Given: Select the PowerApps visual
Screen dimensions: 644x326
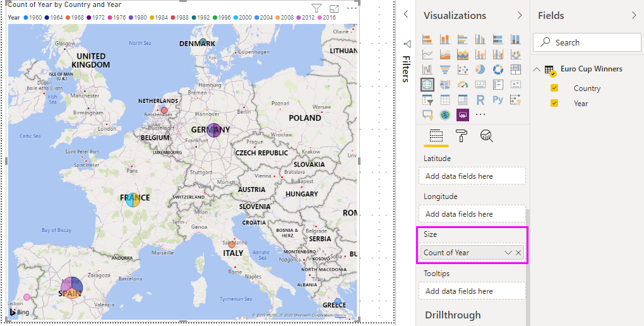Looking at the screenshot, I should coord(462,115).
